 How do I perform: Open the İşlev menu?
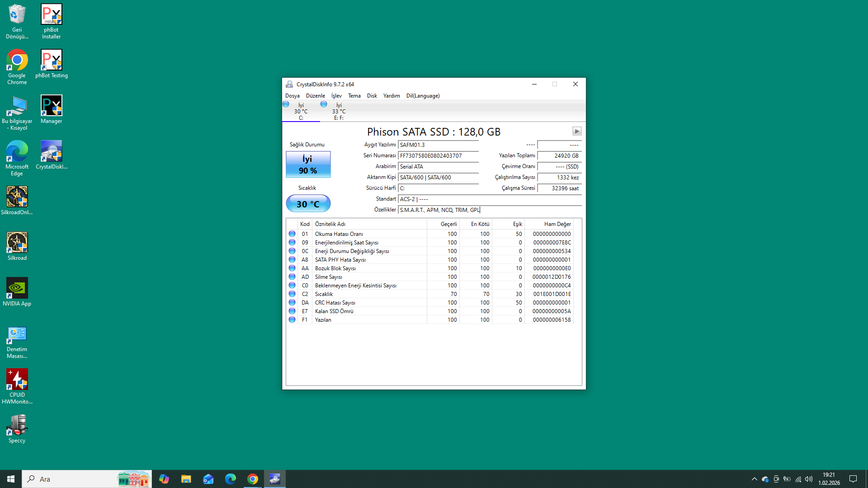coord(336,96)
